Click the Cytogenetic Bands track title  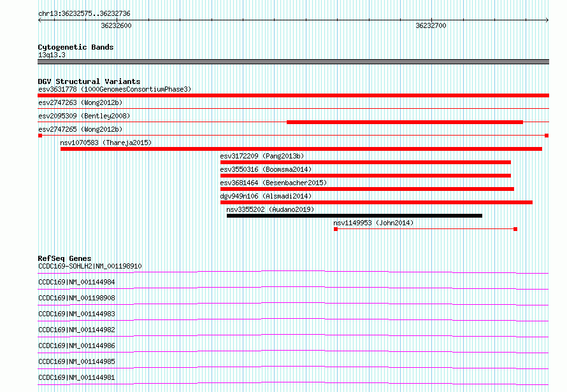click(76, 47)
